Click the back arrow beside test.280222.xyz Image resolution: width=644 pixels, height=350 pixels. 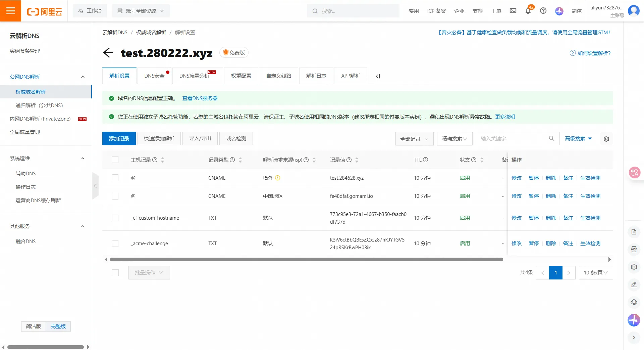point(108,53)
